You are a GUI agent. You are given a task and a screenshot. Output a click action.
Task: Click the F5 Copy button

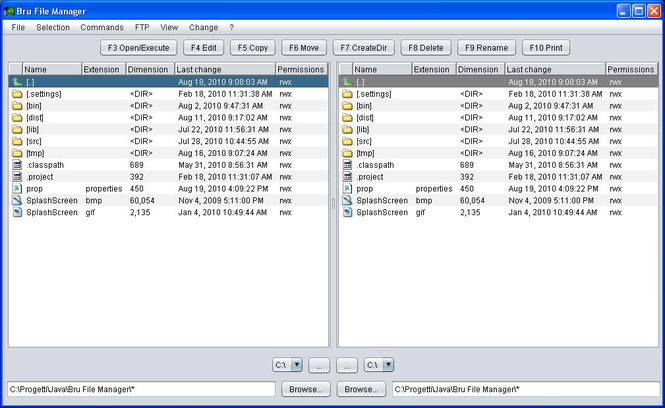pyautogui.click(x=253, y=48)
